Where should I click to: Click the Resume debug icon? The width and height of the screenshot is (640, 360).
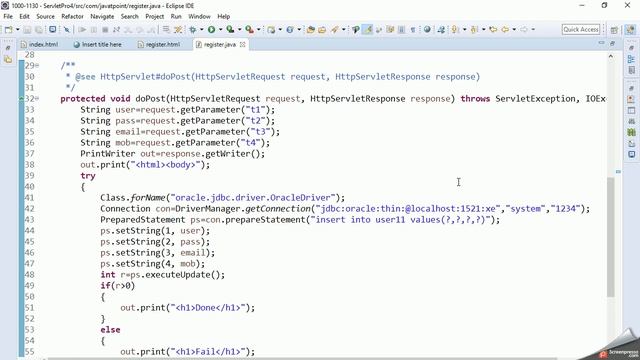(82, 29)
